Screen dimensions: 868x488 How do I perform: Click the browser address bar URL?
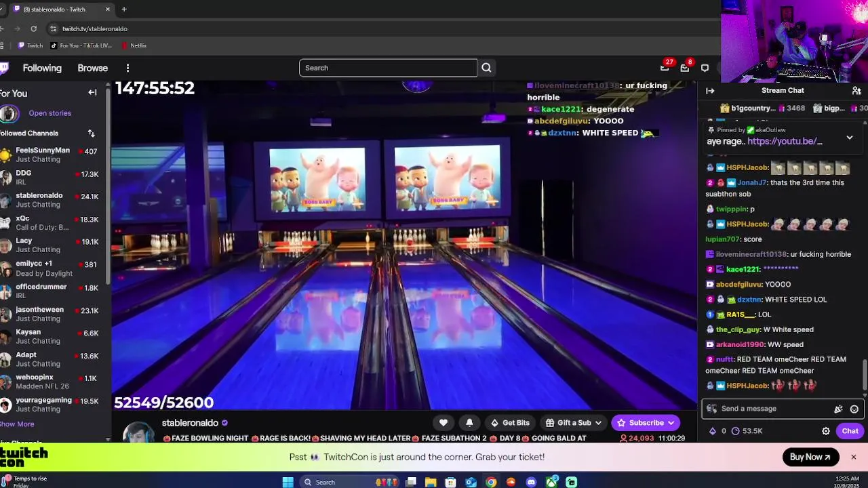tap(95, 28)
